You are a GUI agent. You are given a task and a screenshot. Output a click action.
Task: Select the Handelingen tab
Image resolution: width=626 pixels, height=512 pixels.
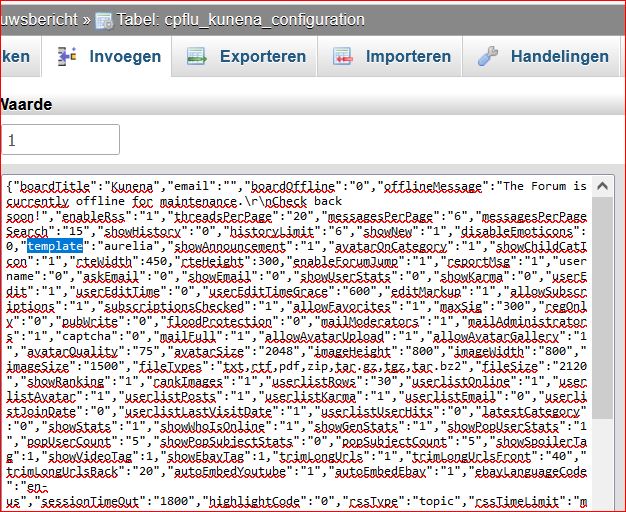click(558, 57)
